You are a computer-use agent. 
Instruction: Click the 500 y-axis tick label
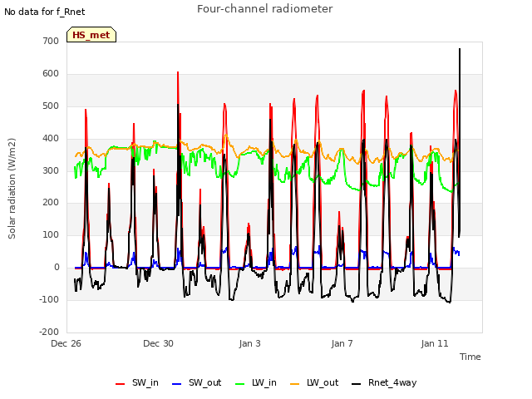tap(51, 106)
